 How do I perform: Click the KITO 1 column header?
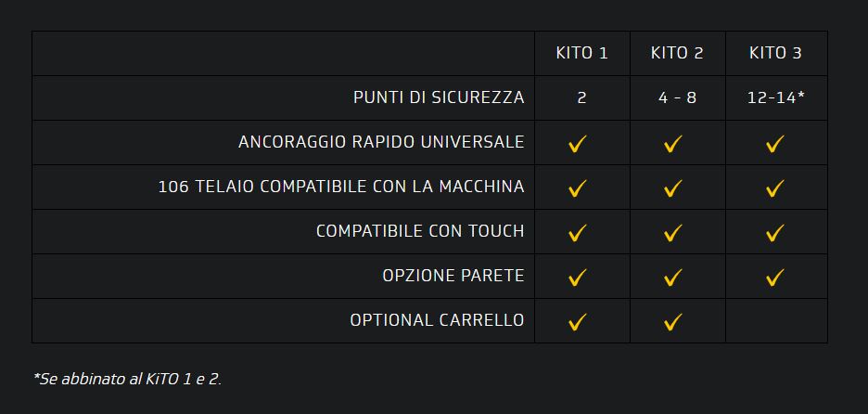coord(581,53)
